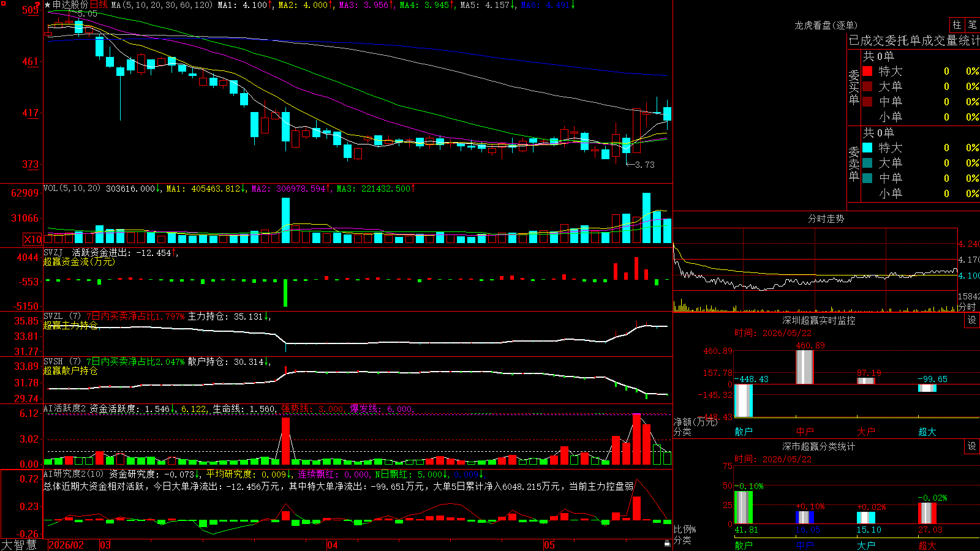Click the teal 中单 sell order swatch
This screenshot has height=551, width=980.
point(867,178)
